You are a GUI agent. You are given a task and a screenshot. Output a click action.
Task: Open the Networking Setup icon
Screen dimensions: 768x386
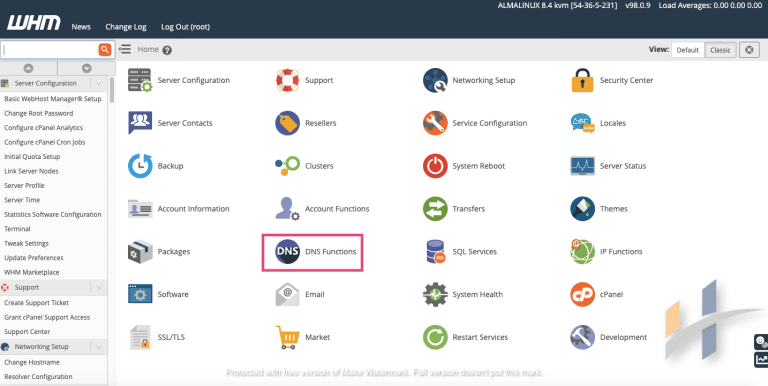tap(435, 80)
